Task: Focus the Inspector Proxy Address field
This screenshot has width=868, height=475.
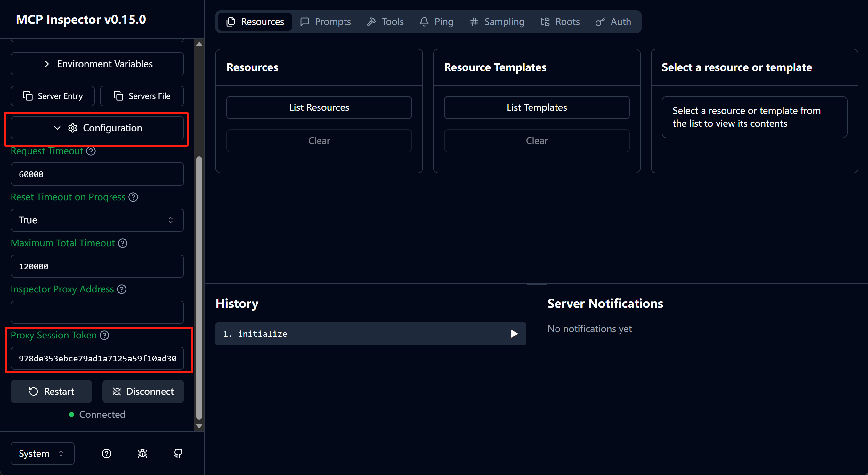Action: [97, 312]
